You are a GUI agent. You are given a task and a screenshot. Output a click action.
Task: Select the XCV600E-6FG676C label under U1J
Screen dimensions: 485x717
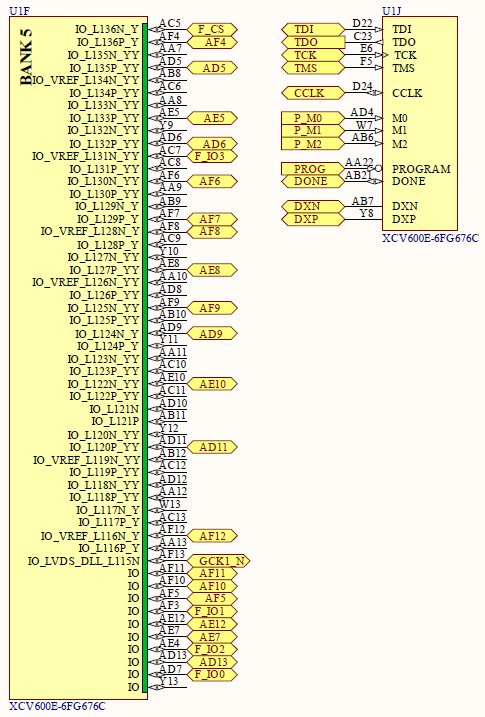pos(430,238)
